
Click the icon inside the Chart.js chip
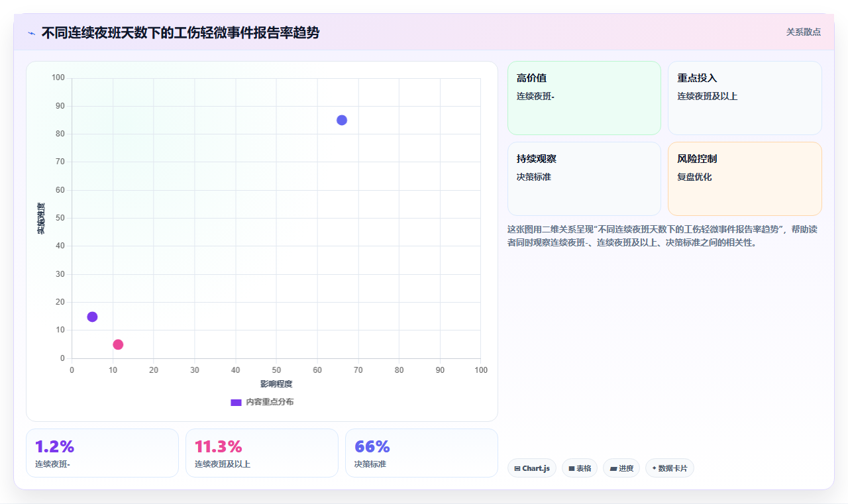pos(517,469)
